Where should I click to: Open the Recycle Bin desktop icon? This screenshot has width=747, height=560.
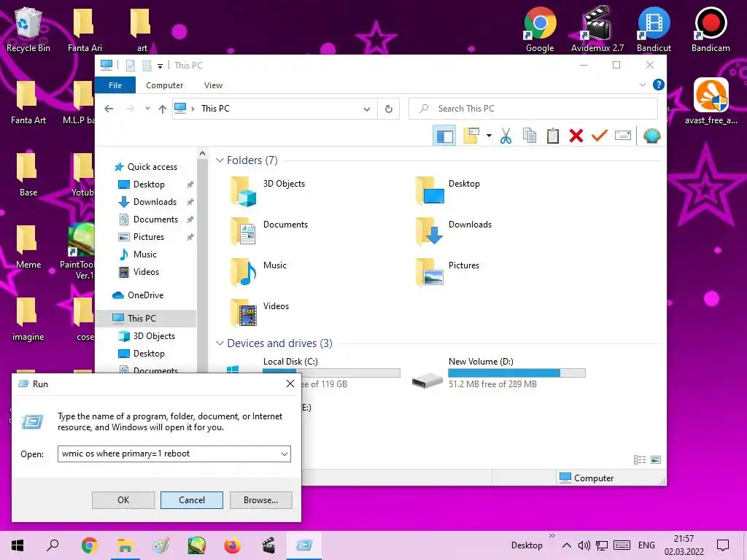pos(28,29)
